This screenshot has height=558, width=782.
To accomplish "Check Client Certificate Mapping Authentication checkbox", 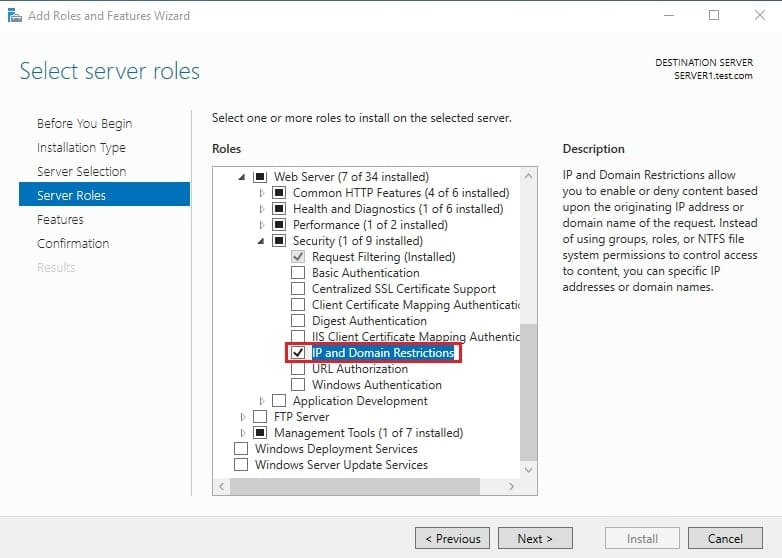I will (x=298, y=305).
